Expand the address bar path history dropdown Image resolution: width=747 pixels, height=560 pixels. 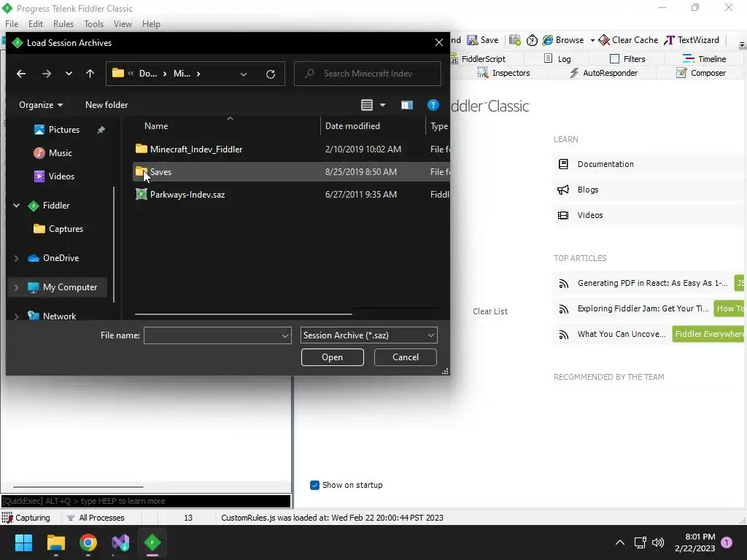click(x=244, y=74)
